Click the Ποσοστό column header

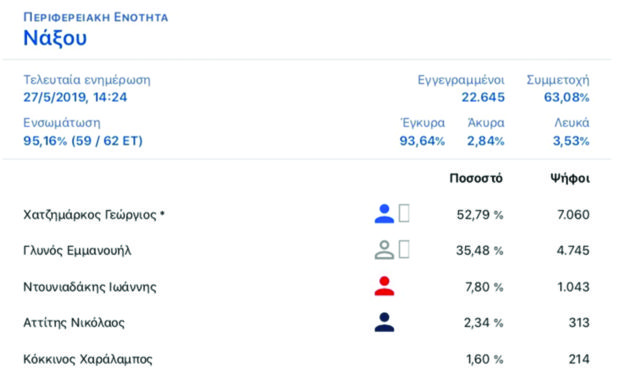tap(476, 178)
